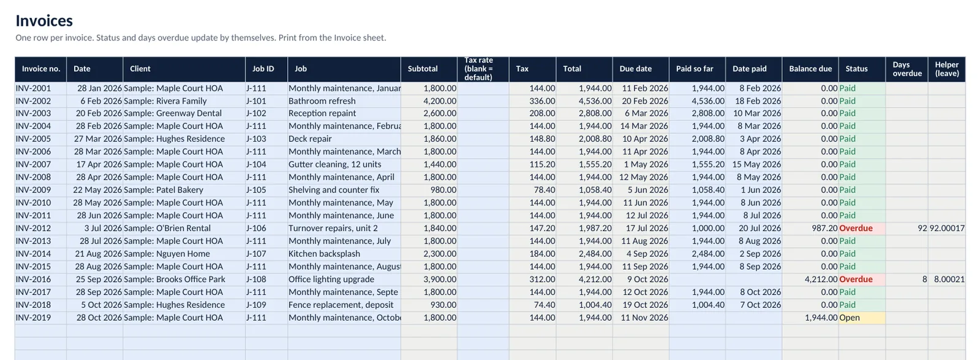The image size is (980, 360).
Task: Click the due date cell '11 Nov 2026'
Action: (x=641, y=318)
